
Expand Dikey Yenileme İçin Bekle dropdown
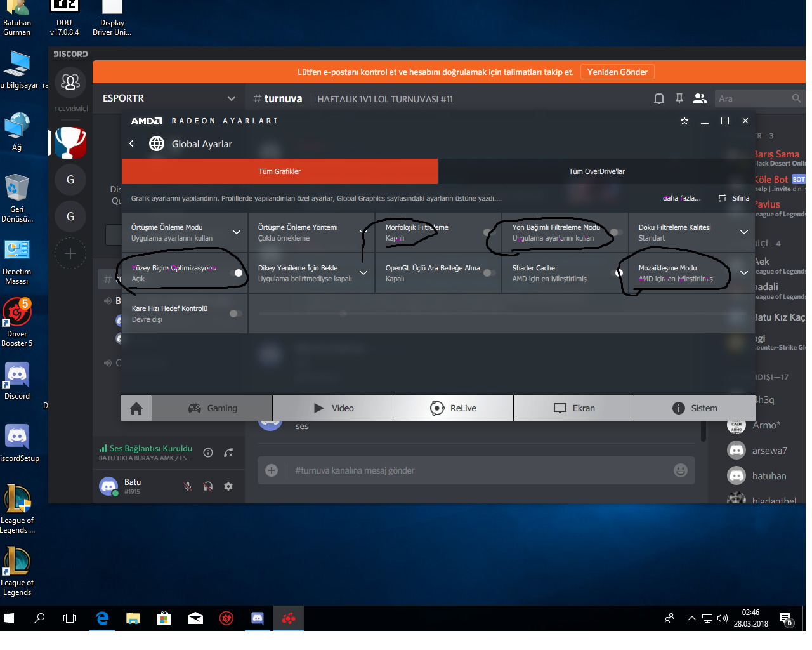363,273
